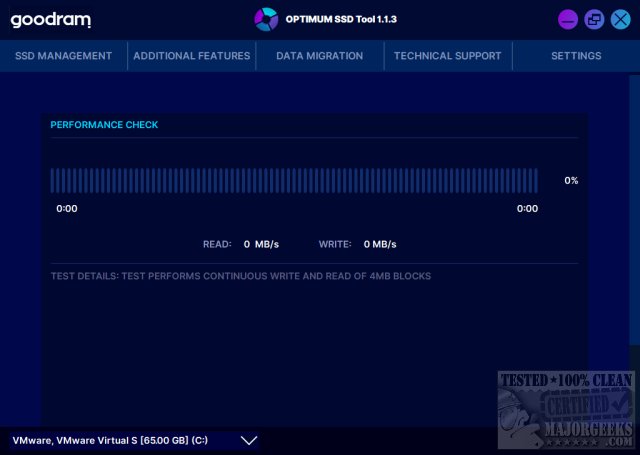Click the goodram logo
This screenshot has width=640, height=455.
pyautogui.click(x=51, y=20)
